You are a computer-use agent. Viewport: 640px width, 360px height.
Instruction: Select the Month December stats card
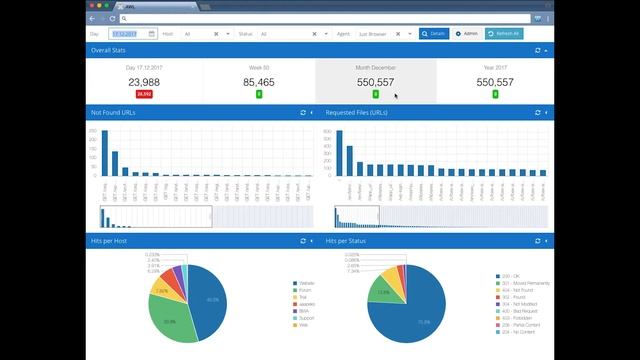(376, 81)
